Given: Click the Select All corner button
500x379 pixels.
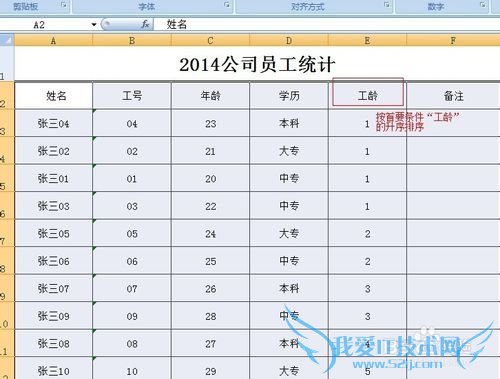Looking at the screenshot, I should point(7,40).
